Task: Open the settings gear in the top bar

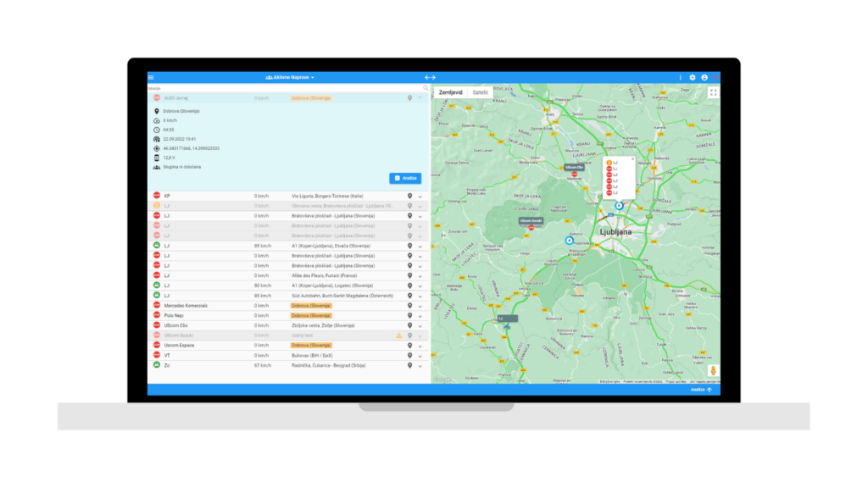Action: (693, 77)
